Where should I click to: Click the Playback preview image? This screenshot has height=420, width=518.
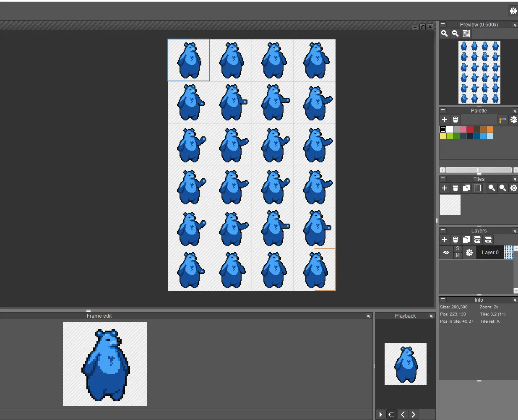pyautogui.click(x=406, y=364)
